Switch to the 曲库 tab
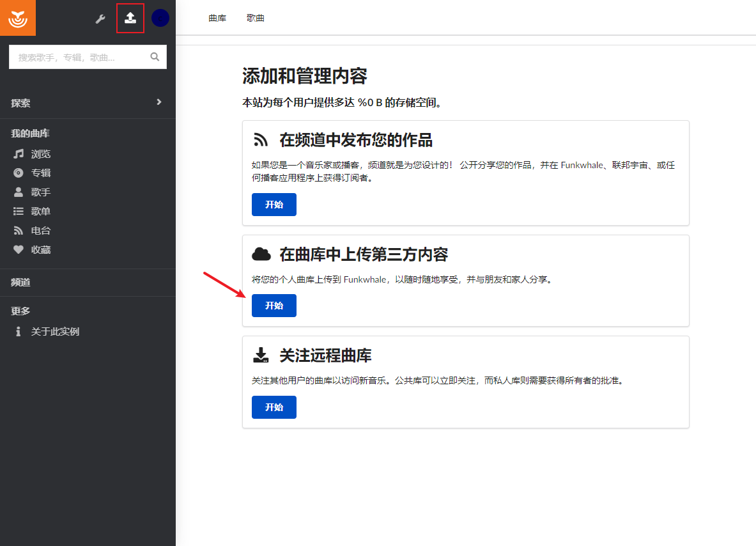Viewport: 756px width, 546px height. 217,18
